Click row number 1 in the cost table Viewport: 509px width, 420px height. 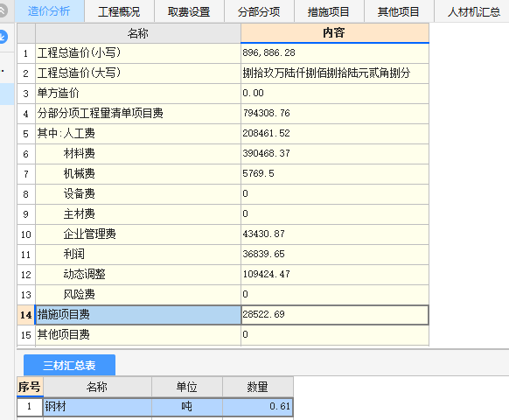26,53
